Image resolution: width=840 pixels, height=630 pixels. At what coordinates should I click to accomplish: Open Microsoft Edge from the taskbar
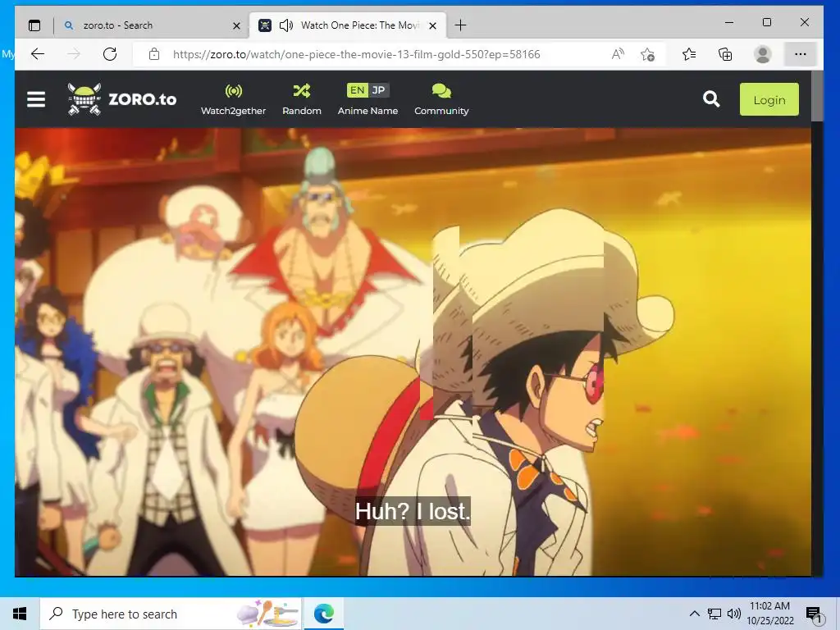tap(323, 614)
